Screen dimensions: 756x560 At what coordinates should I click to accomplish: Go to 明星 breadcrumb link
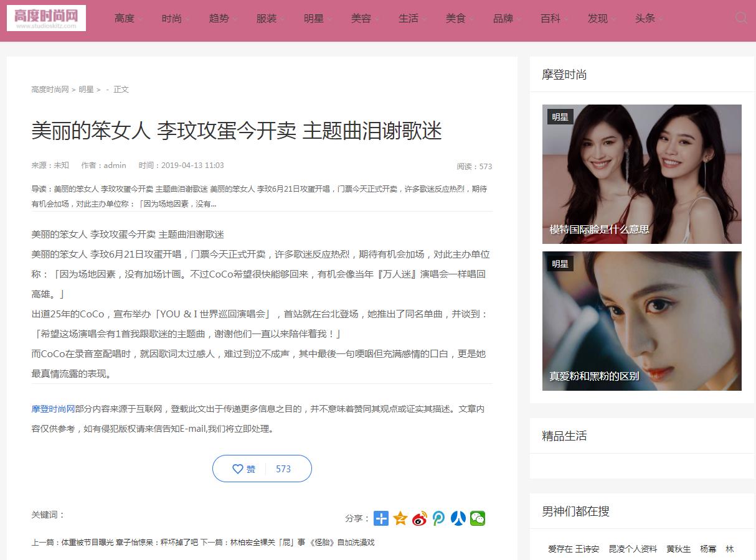coord(86,90)
